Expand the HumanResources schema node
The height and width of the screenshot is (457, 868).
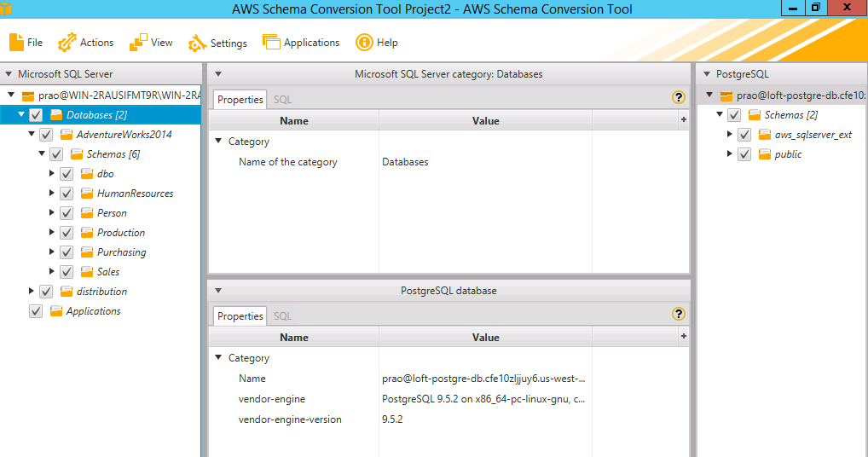(51, 193)
